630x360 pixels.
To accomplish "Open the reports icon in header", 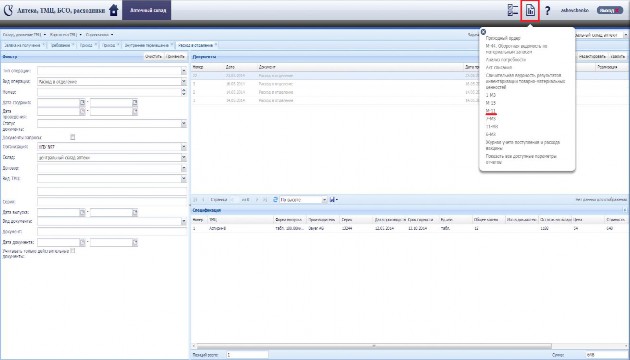I will click(530, 10).
